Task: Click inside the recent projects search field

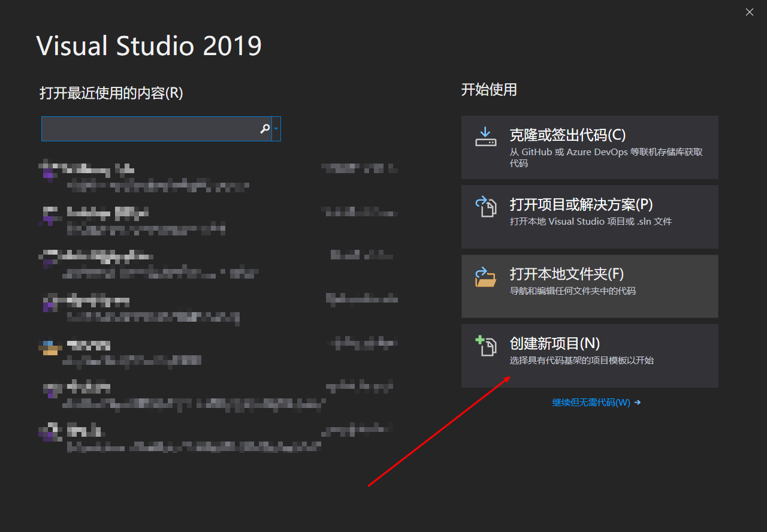Action: [150, 128]
